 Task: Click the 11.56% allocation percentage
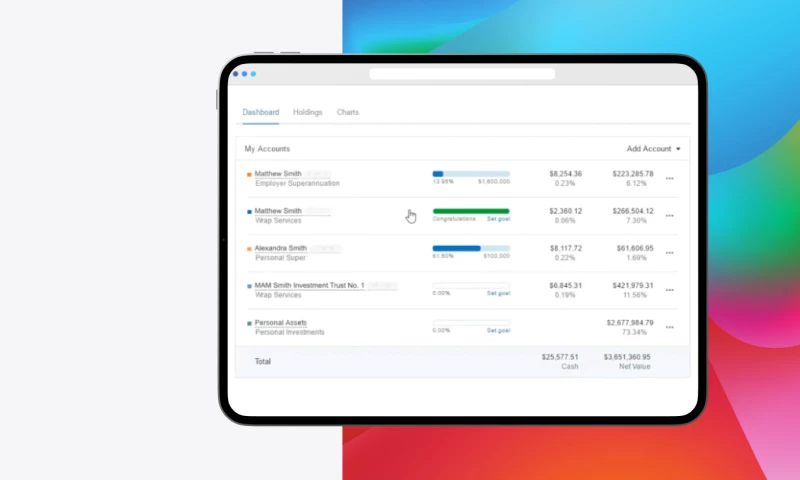point(635,295)
